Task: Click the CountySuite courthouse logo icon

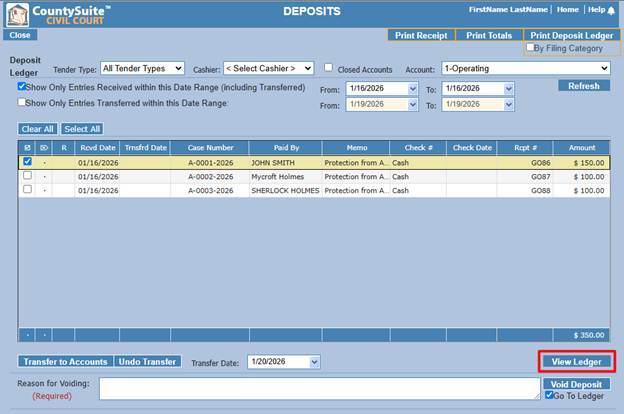Action: [x=18, y=14]
